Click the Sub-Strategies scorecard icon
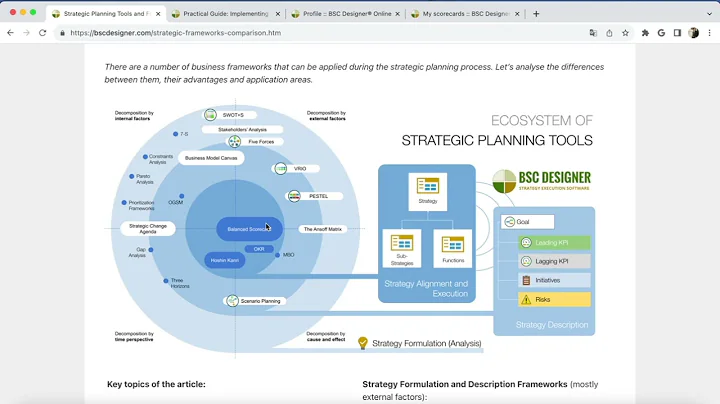This screenshot has width=720, height=404. pyautogui.click(x=402, y=242)
